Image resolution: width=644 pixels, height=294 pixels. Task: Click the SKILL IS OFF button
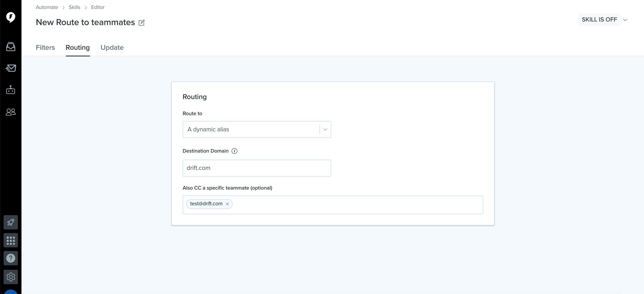point(599,19)
